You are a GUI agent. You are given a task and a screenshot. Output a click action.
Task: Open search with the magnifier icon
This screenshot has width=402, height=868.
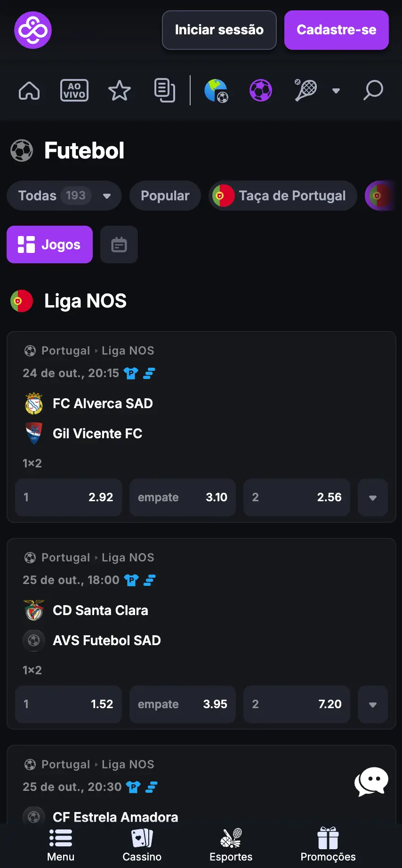tap(373, 90)
